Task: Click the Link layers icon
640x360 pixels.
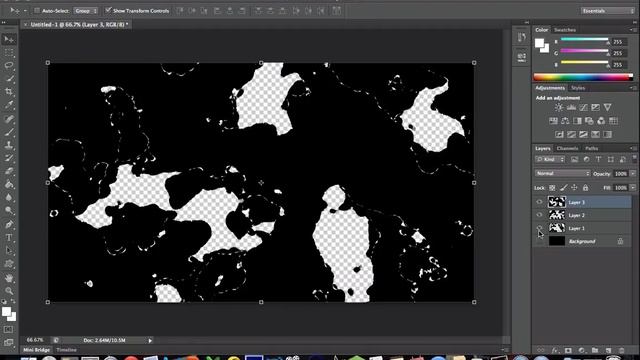Action: 541,350
